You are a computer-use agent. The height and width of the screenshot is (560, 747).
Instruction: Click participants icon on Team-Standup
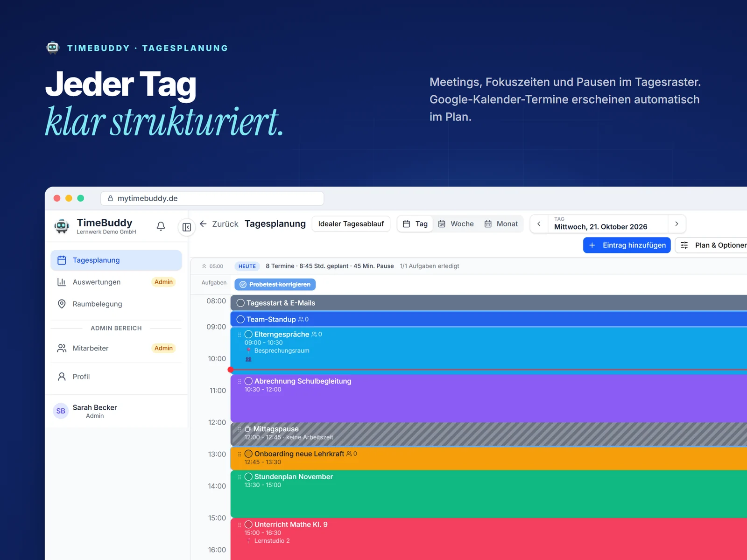[x=301, y=320]
